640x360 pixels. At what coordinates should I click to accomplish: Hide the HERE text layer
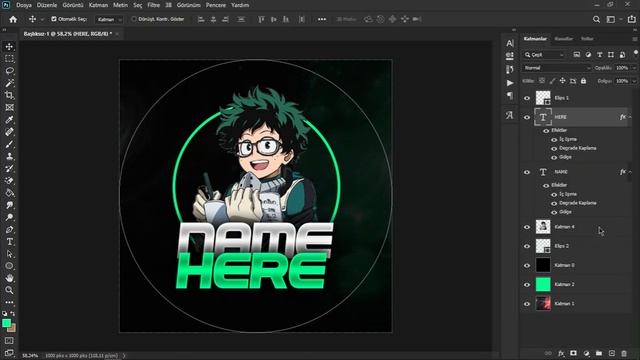pos(527,117)
